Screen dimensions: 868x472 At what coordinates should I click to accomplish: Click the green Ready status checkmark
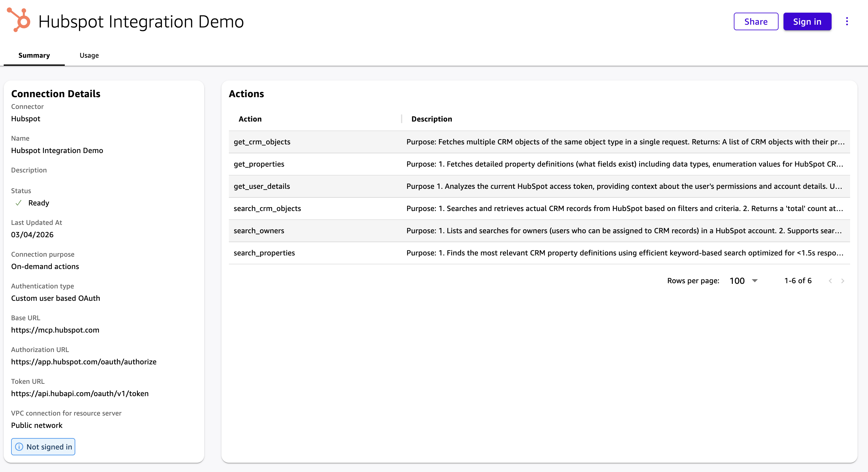tap(19, 203)
